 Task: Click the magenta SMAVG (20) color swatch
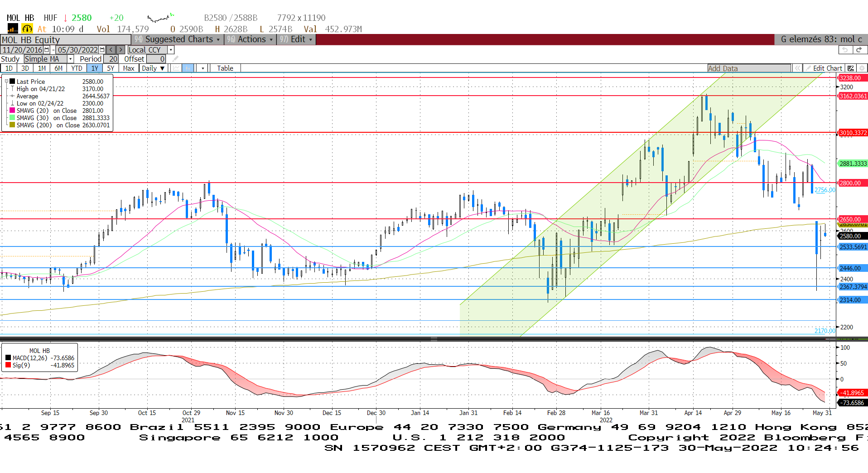[12, 111]
